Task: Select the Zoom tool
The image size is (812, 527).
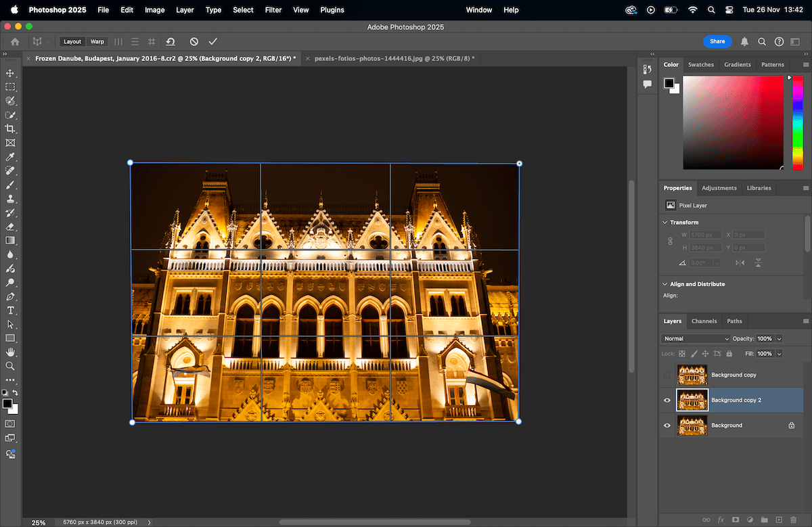Action: click(10, 366)
